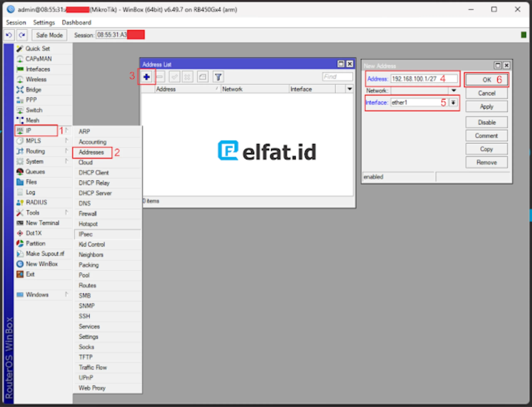Screen dimensions: 532x407
Task: Open Files in sidebar
Action: [x=43, y=182]
